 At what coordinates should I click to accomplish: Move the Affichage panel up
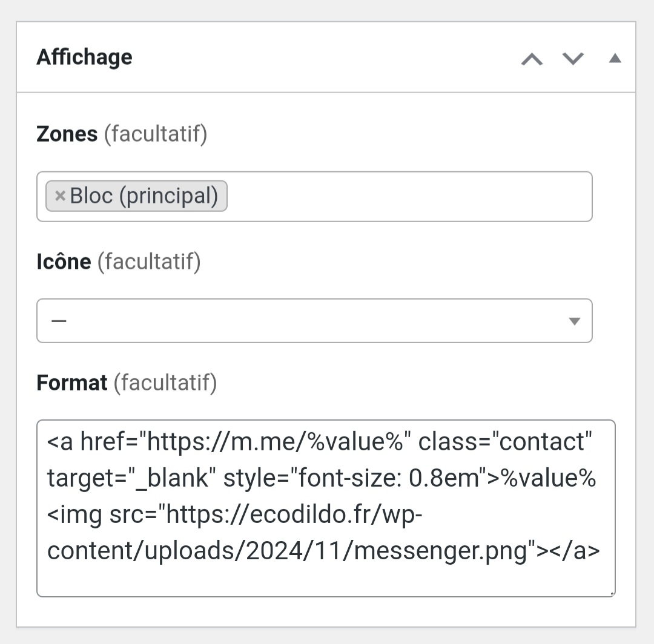532,59
